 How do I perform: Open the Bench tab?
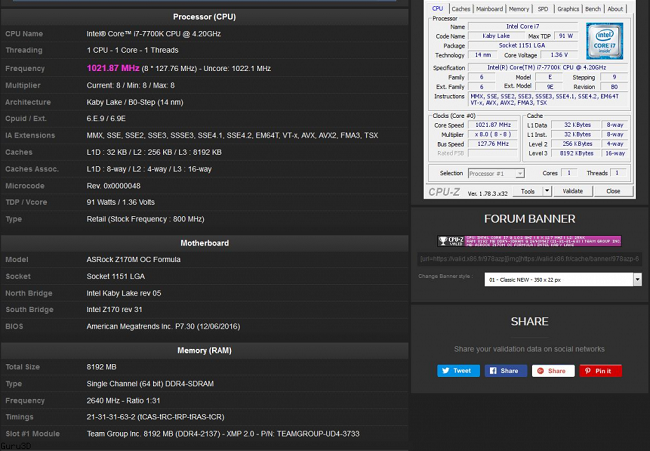pos(593,9)
